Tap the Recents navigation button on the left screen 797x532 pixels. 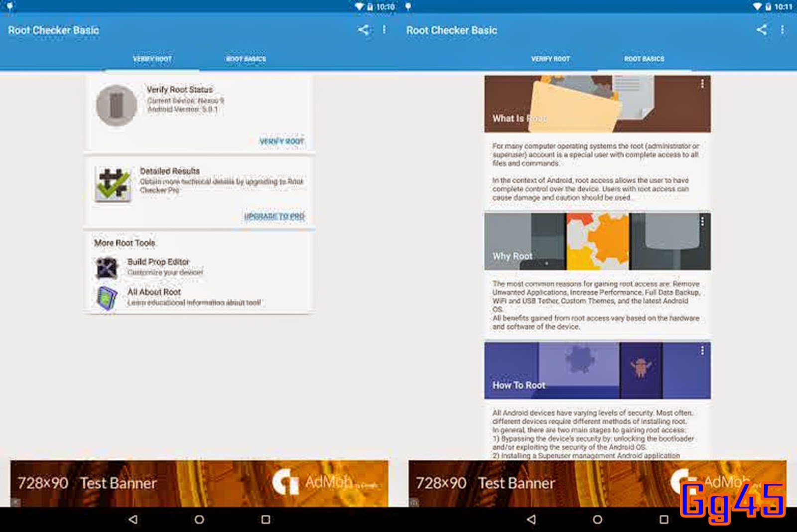266,520
